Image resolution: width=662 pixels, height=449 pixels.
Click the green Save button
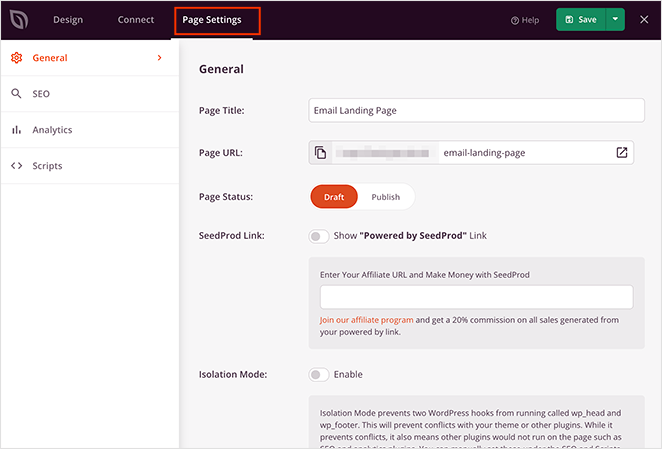coord(581,19)
